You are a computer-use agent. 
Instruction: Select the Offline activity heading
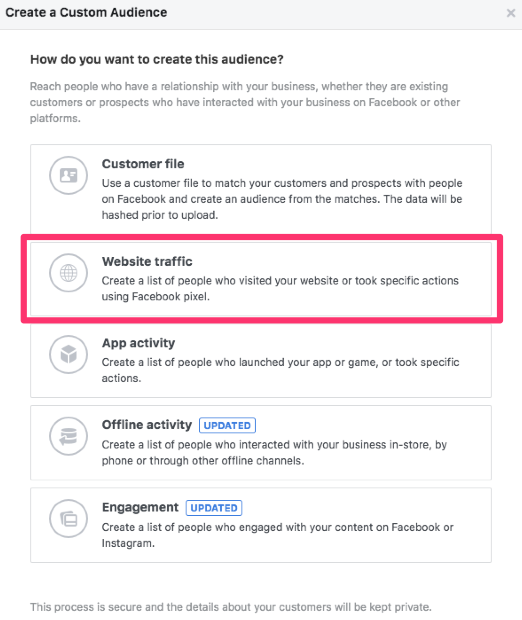(x=147, y=425)
